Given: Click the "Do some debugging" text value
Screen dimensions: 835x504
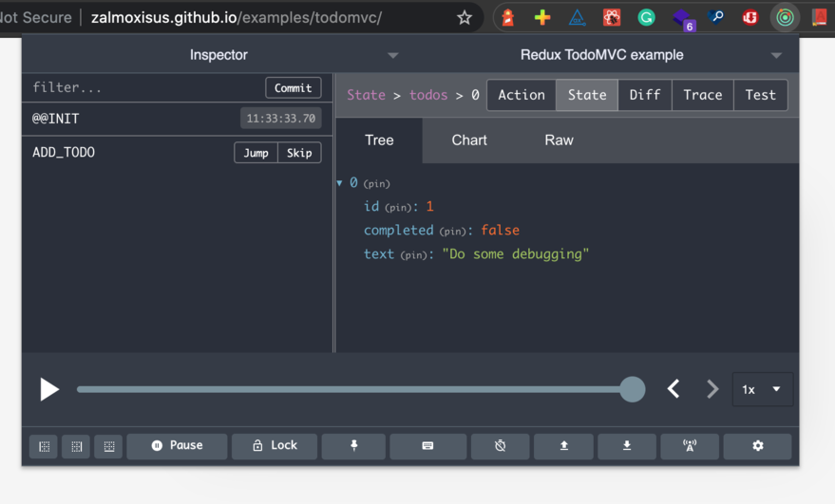Looking at the screenshot, I should 516,254.
